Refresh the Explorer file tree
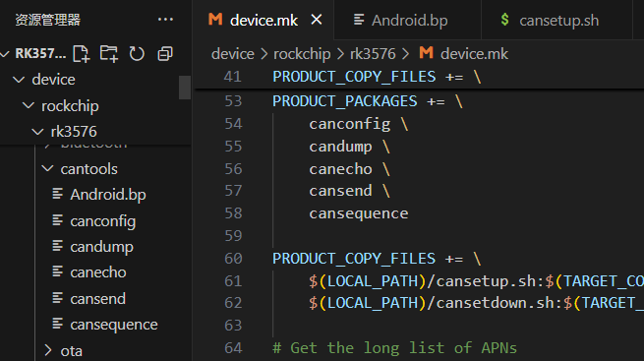Viewport: 644px width, 361px height. click(x=137, y=54)
